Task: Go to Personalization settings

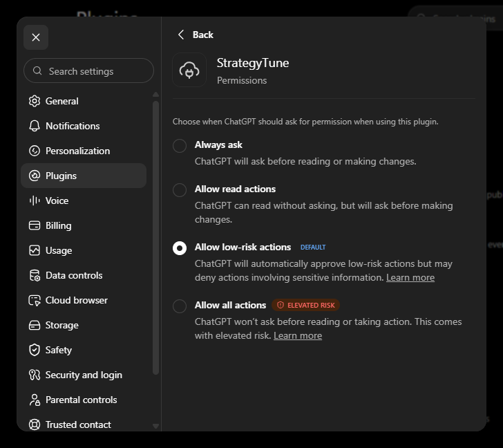Action: coord(84,151)
